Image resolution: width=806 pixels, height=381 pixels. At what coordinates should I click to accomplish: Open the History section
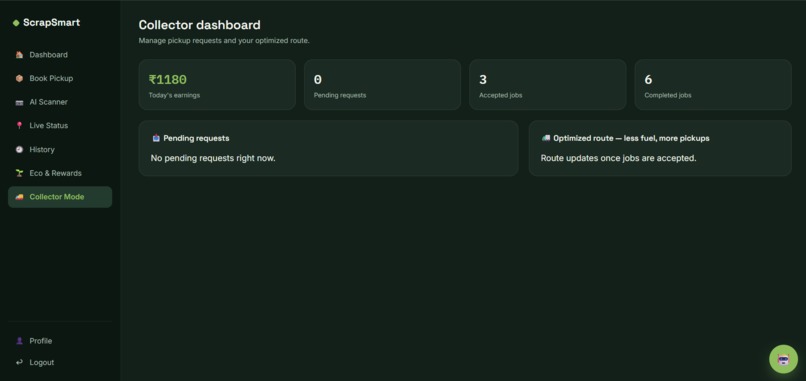(60, 149)
